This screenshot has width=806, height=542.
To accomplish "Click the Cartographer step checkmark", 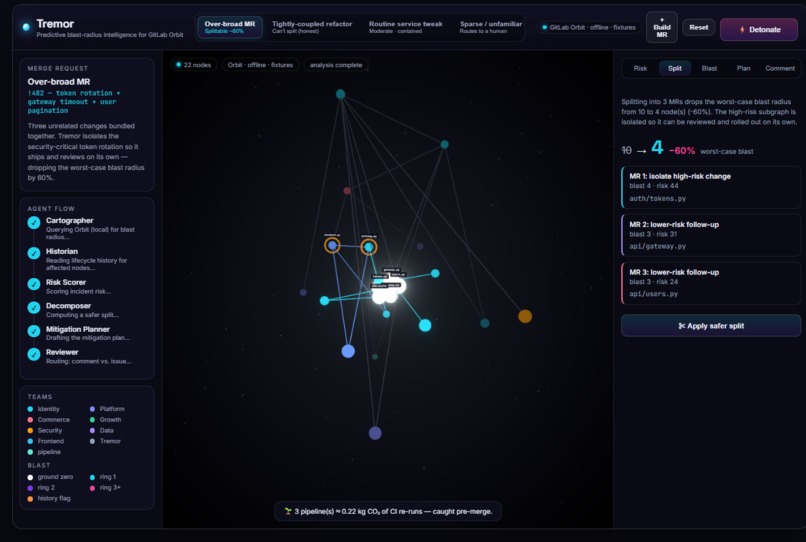I will pyautogui.click(x=34, y=223).
